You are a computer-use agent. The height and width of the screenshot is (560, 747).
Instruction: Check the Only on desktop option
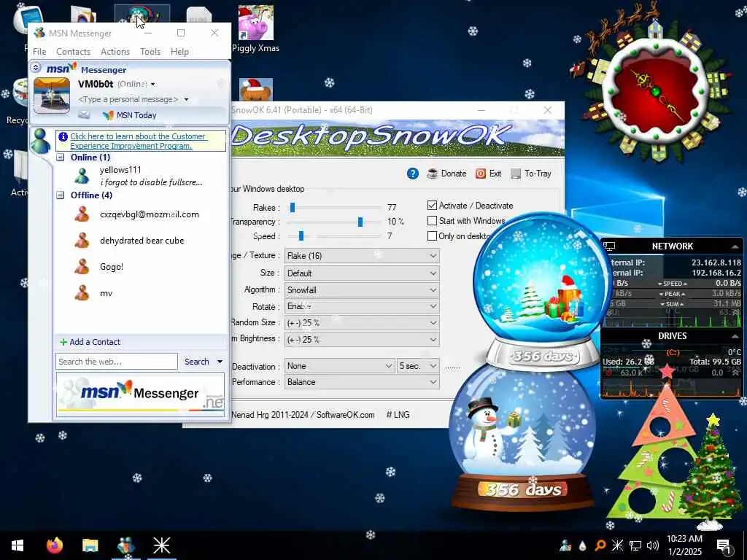coord(432,236)
